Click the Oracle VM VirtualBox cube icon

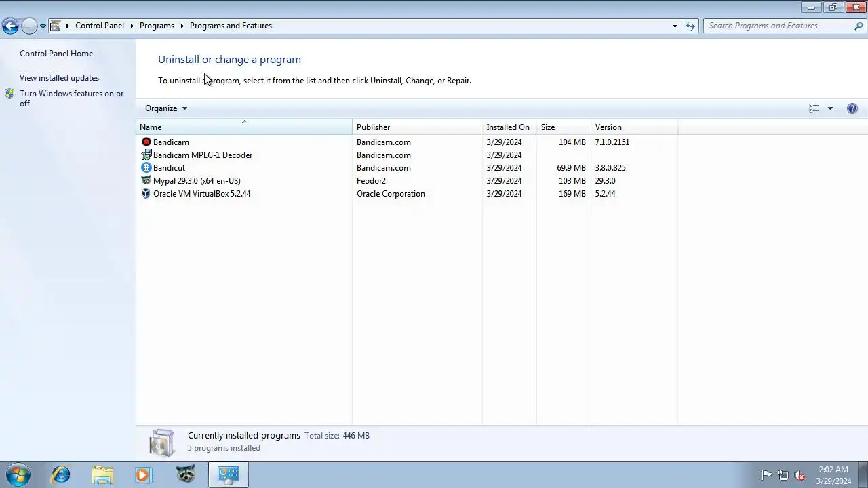coord(146,194)
